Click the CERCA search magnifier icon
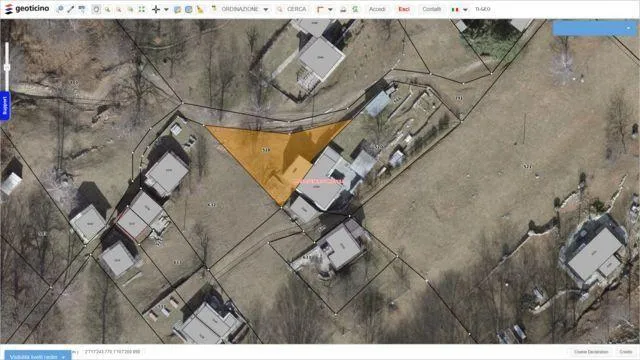 point(279,9)
